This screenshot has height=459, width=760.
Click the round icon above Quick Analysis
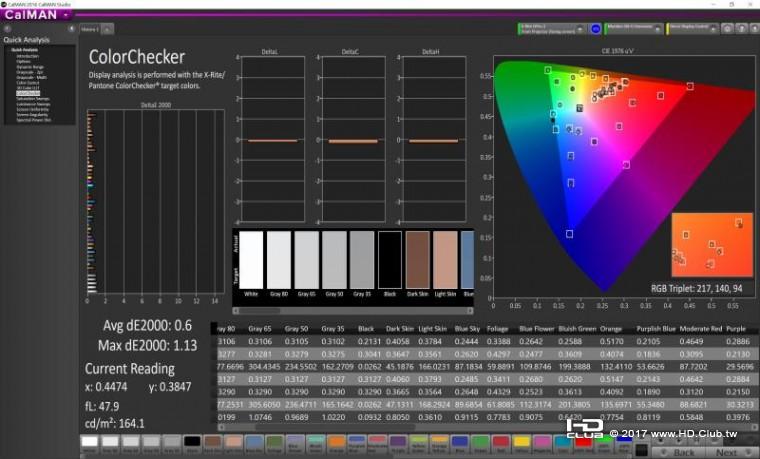pyautogui.click(x=7, y=29)
